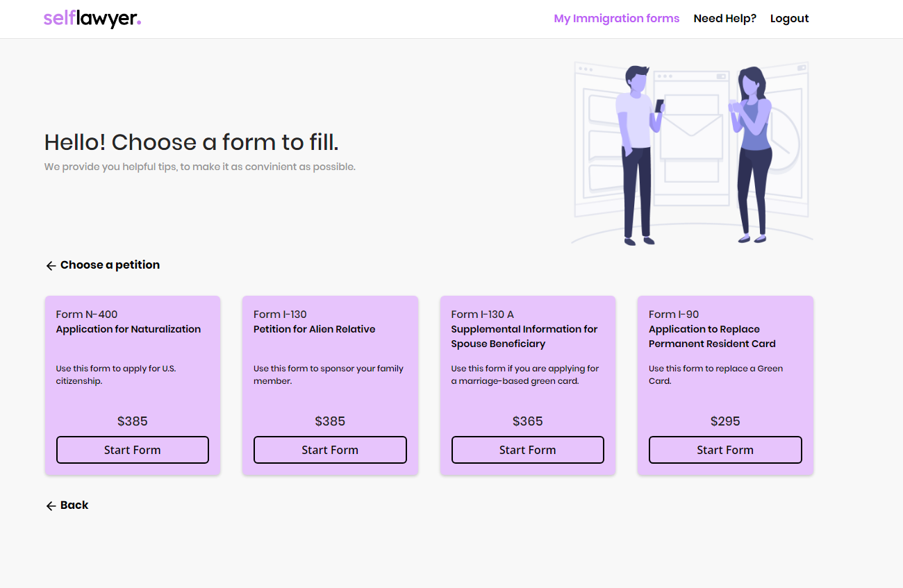
Task: Select the Form N-400 card title
Action: point(87,314)
